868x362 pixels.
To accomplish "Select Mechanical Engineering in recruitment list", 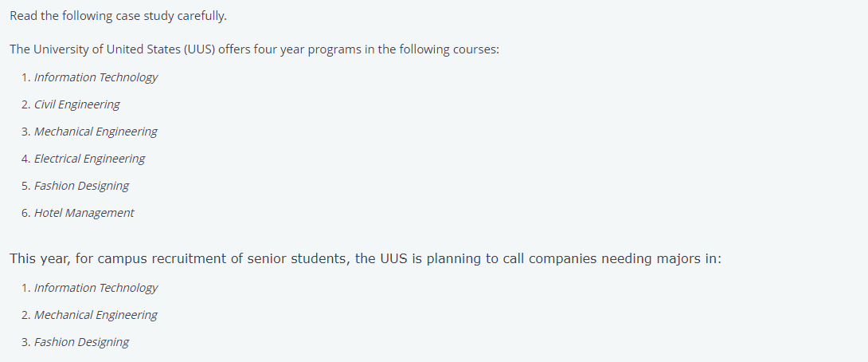I will [x=96, y=315].
